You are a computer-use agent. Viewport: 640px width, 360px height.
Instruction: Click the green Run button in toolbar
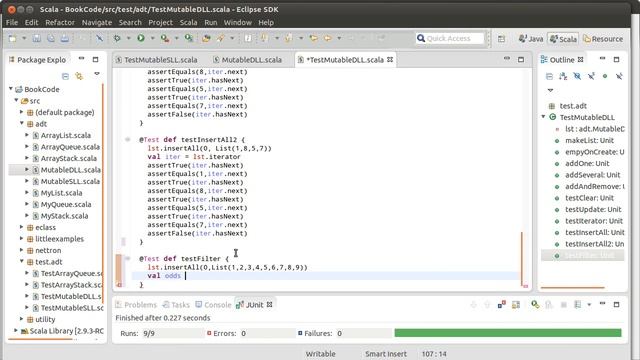141,38
